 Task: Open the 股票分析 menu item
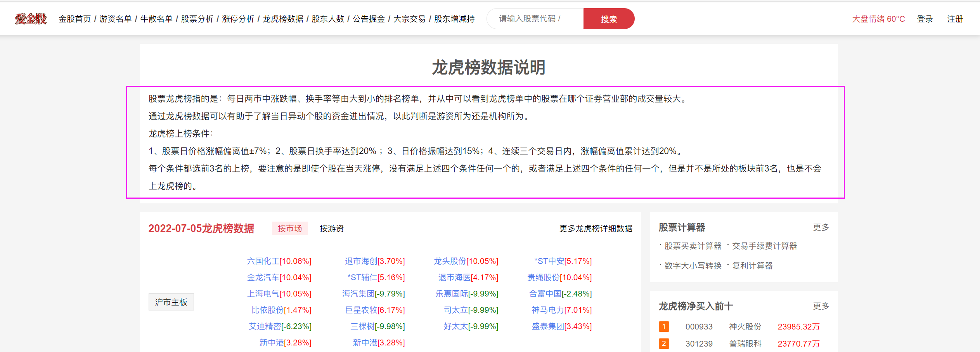197,19
